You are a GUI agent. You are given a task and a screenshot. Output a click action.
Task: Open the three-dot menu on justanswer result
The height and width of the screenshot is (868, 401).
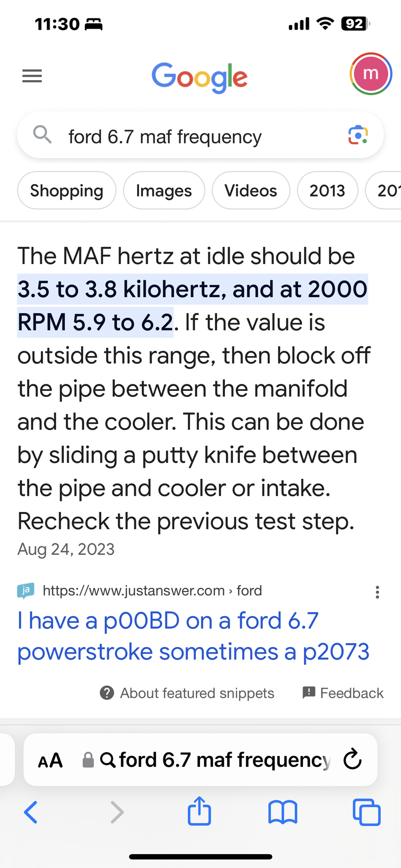click(377, 592)
